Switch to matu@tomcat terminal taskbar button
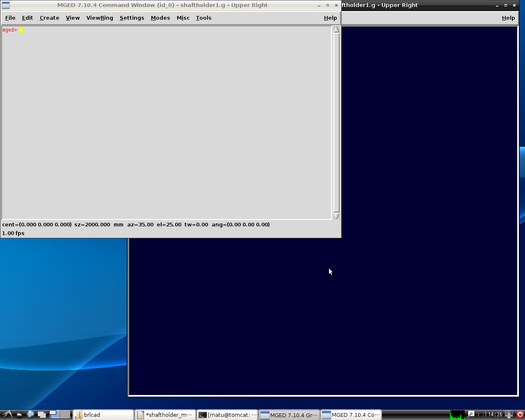The width and height of the screenshot is (525, 420). [x=227, y=415]
